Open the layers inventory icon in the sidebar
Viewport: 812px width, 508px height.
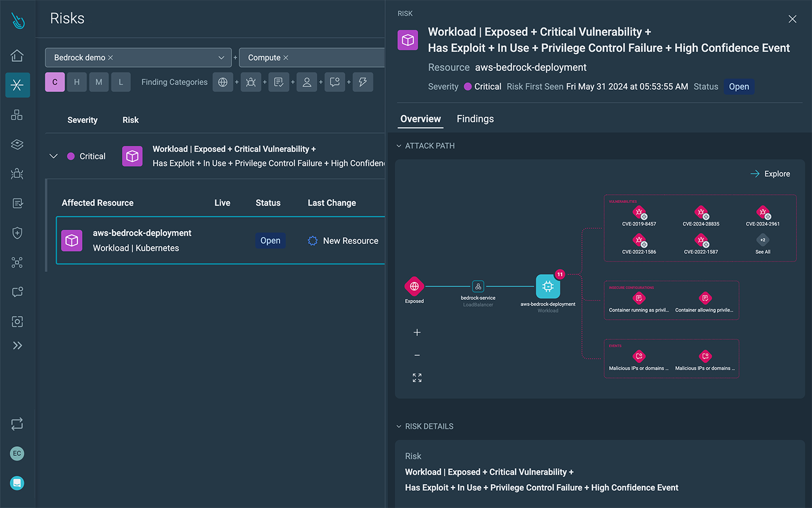(x=17, y=144)
